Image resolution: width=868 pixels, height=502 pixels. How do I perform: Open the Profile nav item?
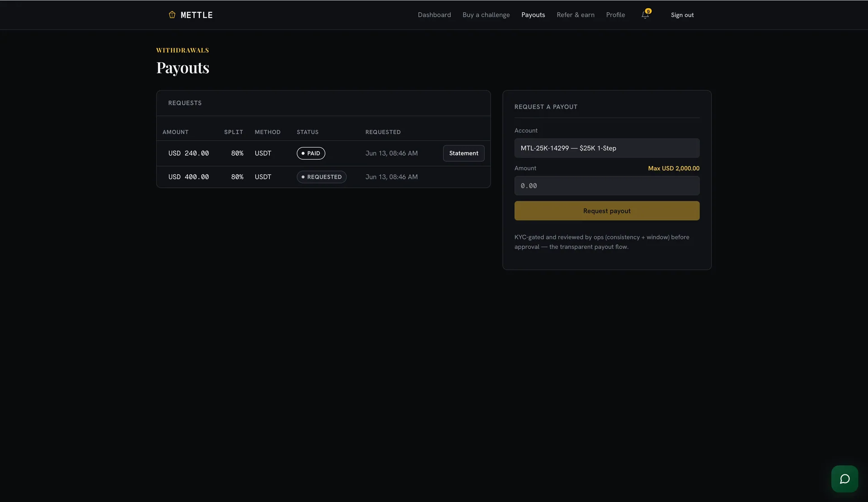(x=615, y=15)
